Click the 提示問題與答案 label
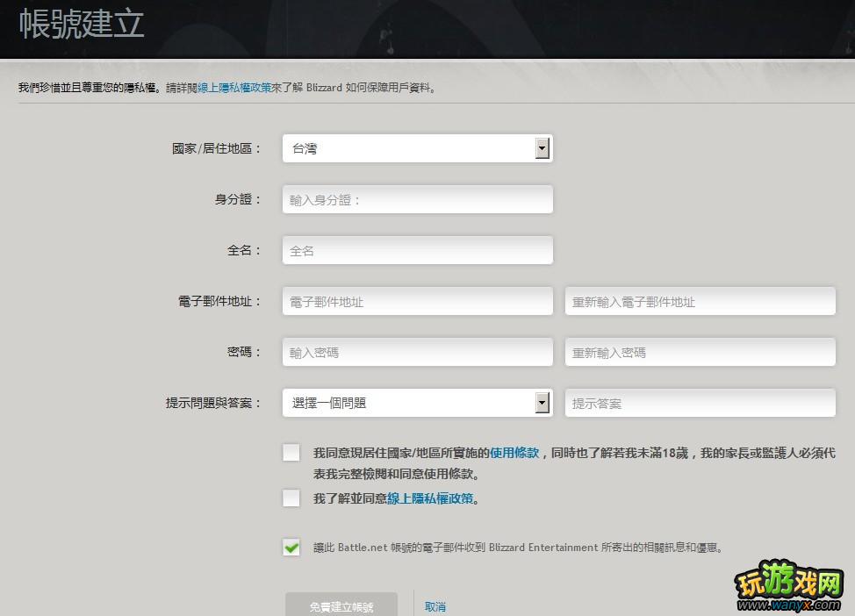The image size is (855, 616). click(x=213, y=403)
